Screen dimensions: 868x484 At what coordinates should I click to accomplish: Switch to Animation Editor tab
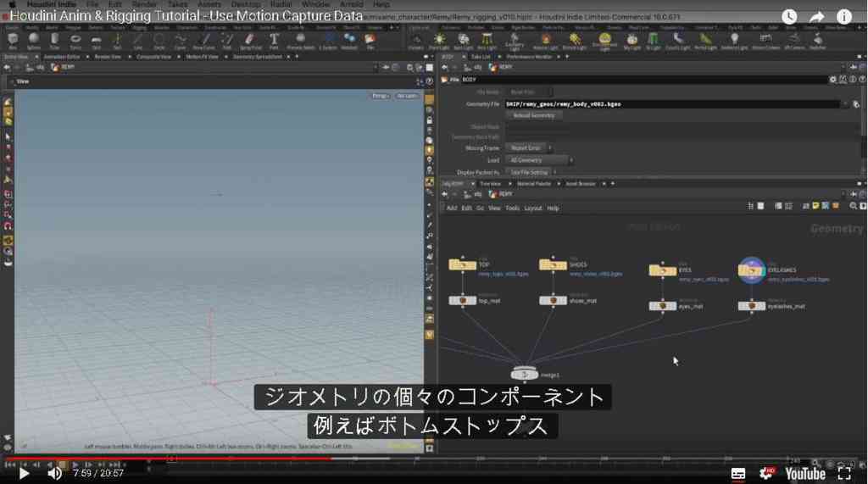(62, 57)
